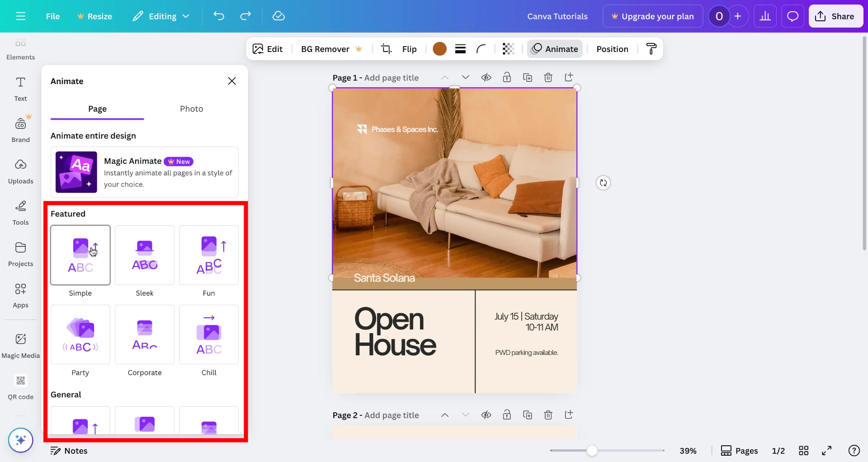Open the hamburger menu
Viewport: 868px width, 462px height.
click(x=21, y=16)
